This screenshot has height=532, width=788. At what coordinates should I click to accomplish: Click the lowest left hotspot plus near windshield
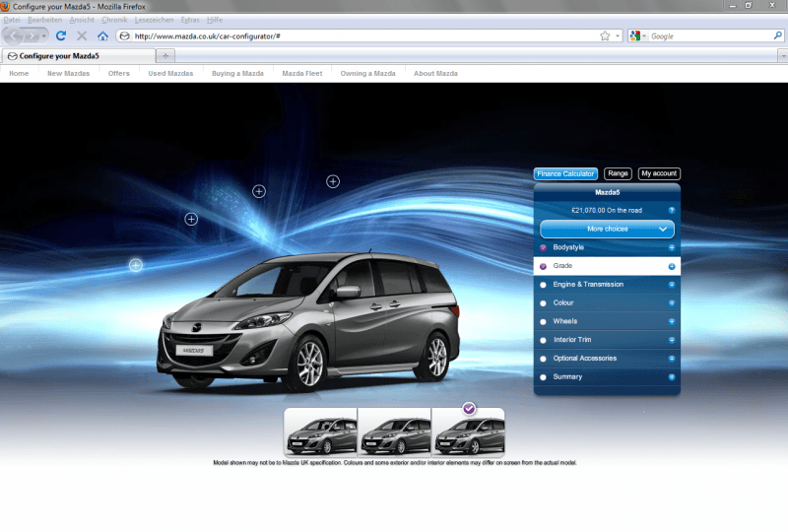tap(136, 265)
